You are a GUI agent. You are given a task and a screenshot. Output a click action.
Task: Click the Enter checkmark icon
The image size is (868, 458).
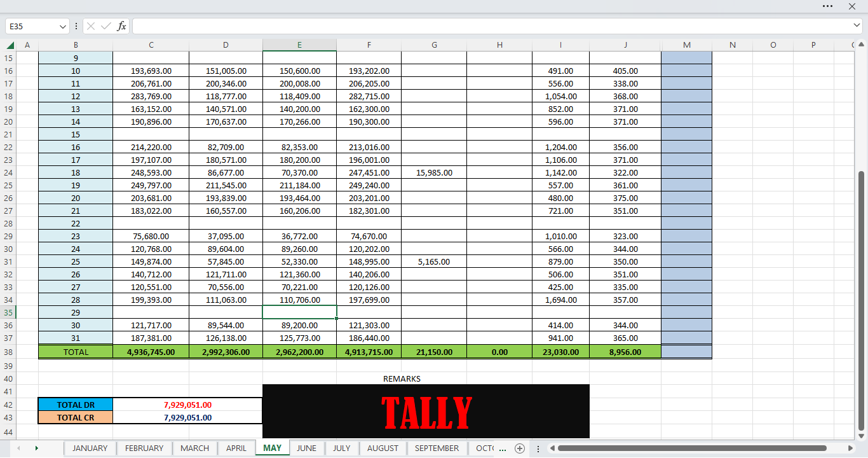pyautogui.click(x=106, y=26)
